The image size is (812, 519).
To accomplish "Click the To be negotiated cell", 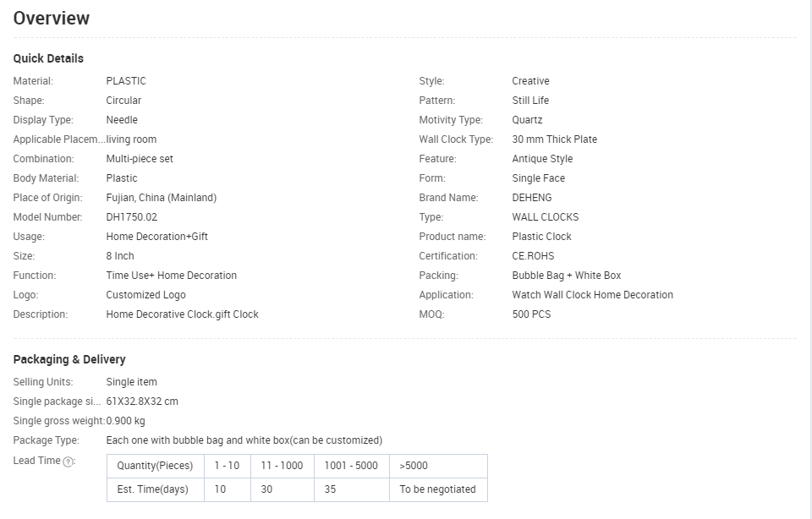I will 437,489.
